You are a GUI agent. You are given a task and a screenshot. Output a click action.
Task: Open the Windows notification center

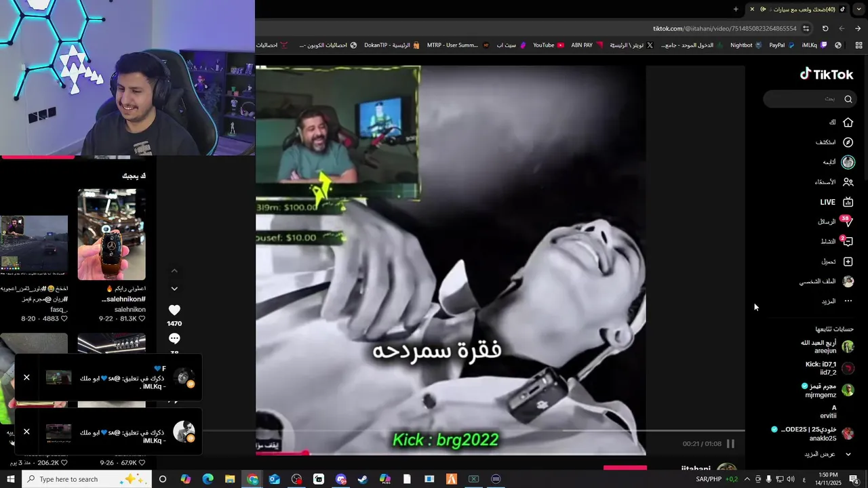pyautogui.click(x=854, y=479)
